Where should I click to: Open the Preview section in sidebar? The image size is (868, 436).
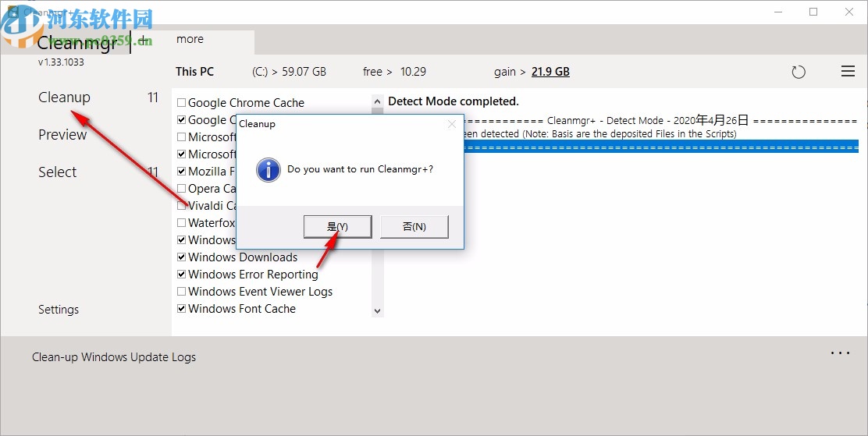click(x=62, y=135)
